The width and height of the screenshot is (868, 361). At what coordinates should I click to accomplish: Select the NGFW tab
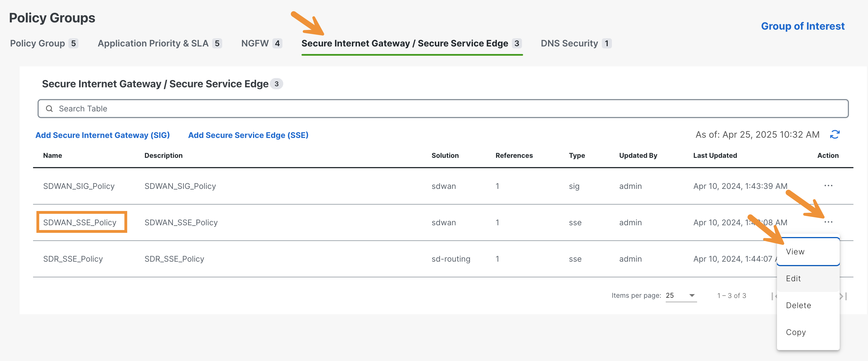[261, 43]
